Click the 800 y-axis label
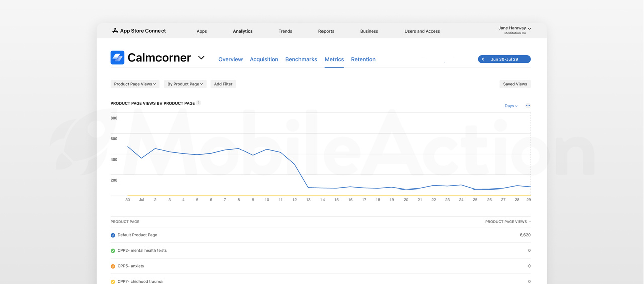The width and height of the screenshot is (644, 284). click(114, 118)
